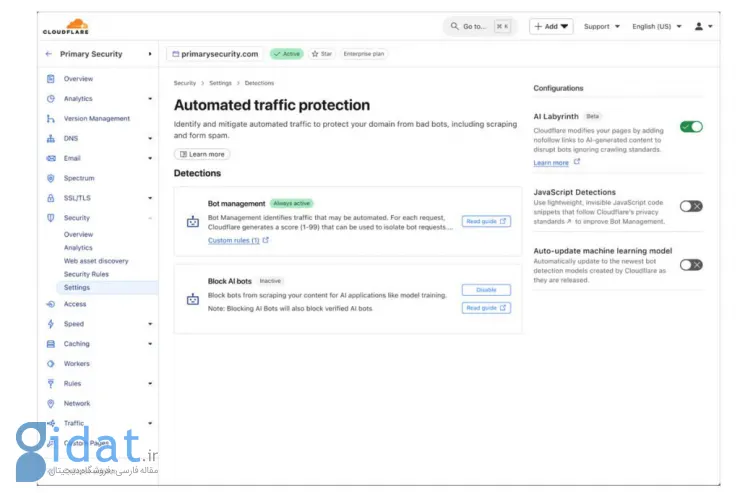Expand the Email sidebar section arrow
Viewport: 740px width, 493px height.
pos(150,159)
